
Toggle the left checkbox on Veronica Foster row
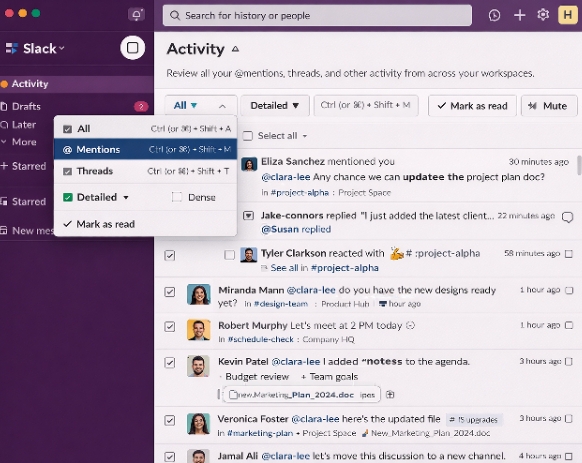pyautogui.click(x=170, y=420)
